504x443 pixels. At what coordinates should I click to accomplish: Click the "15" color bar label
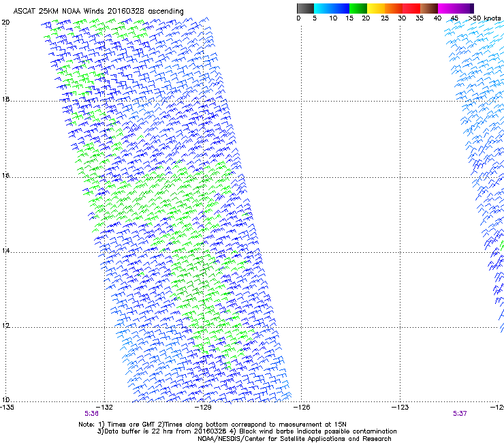pos(349,18)
